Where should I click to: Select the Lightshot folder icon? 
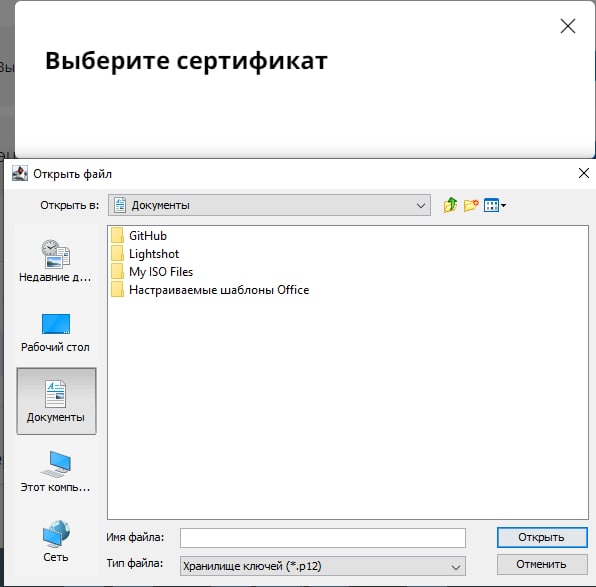click(117, 254)
